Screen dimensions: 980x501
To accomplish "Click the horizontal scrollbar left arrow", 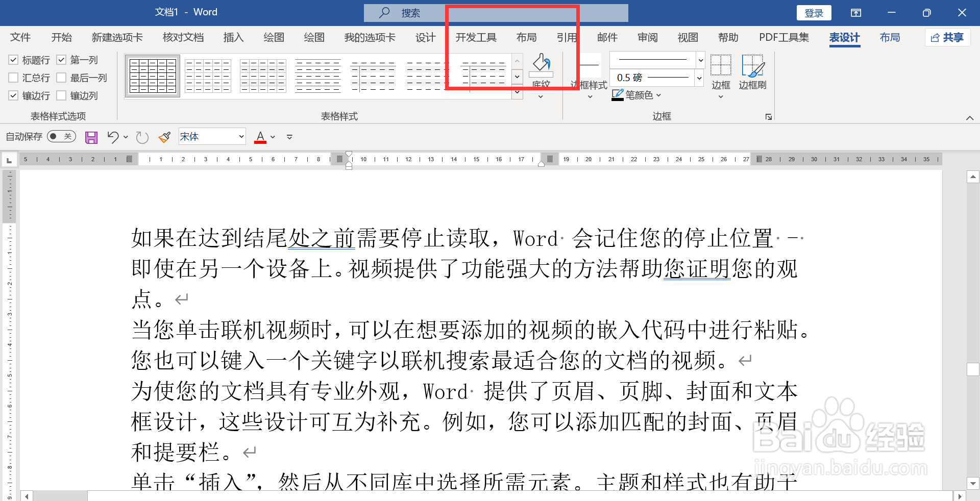I will pyautogui.click(x=27, y=496).
